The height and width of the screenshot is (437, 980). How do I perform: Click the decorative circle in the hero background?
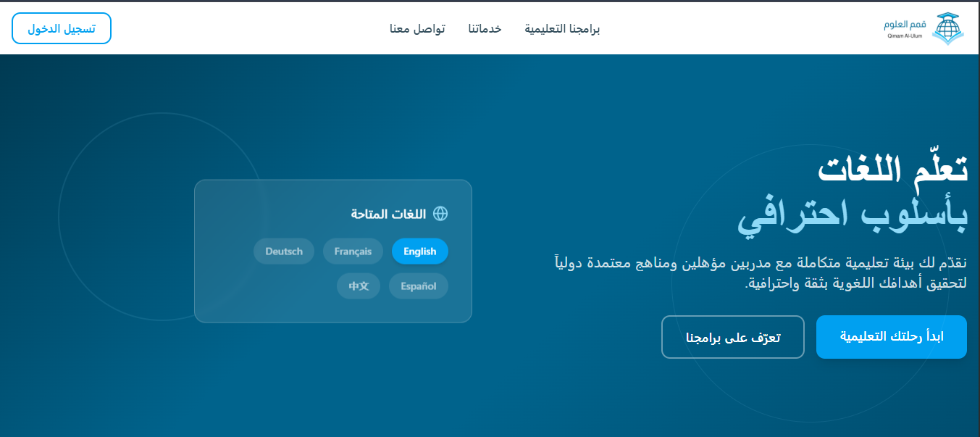tap(159, 217)
